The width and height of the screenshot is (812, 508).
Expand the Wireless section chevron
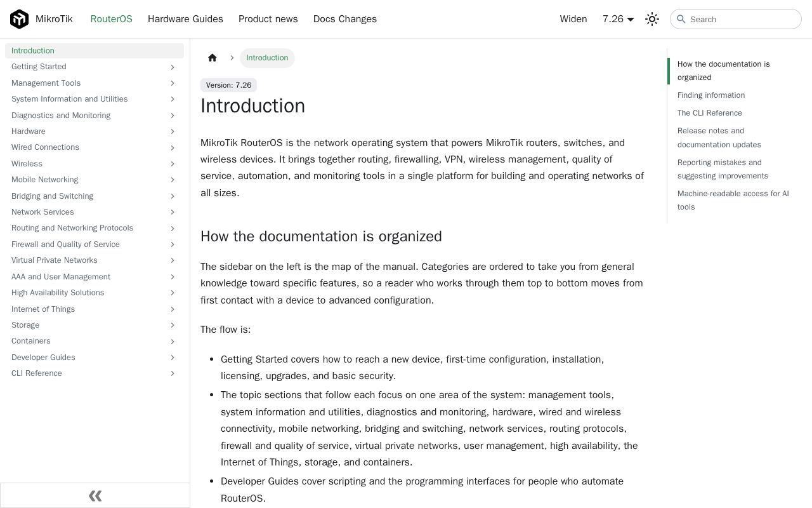pyautogui.click(x=173, y=164)
